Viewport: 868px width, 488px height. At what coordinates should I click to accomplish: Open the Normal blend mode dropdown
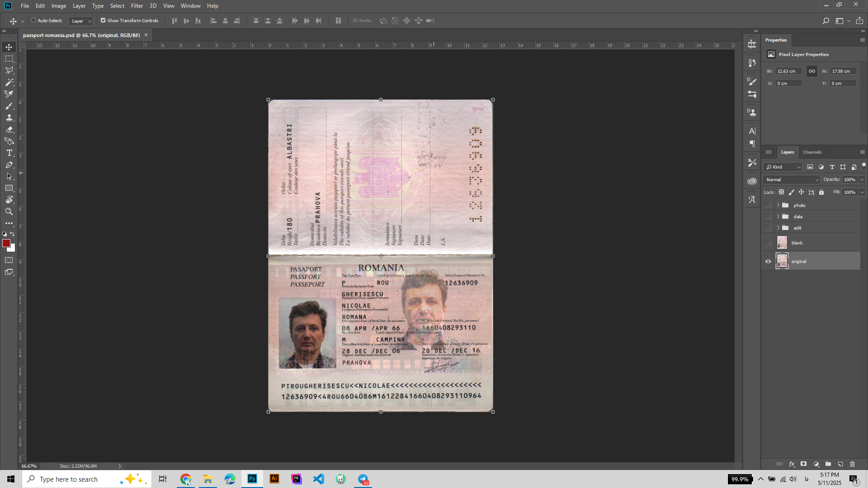click(x=792, y=179)
